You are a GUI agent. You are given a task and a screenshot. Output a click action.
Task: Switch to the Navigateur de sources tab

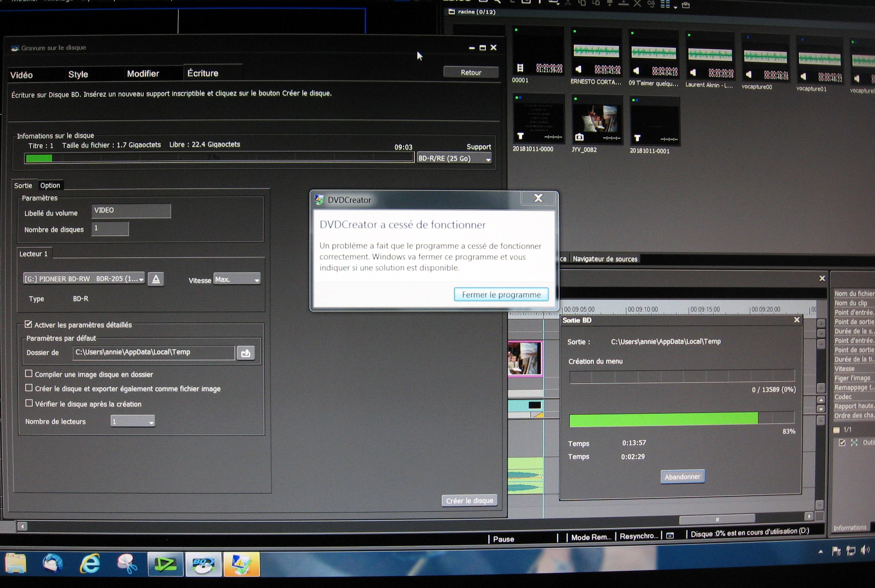(605, 259)
